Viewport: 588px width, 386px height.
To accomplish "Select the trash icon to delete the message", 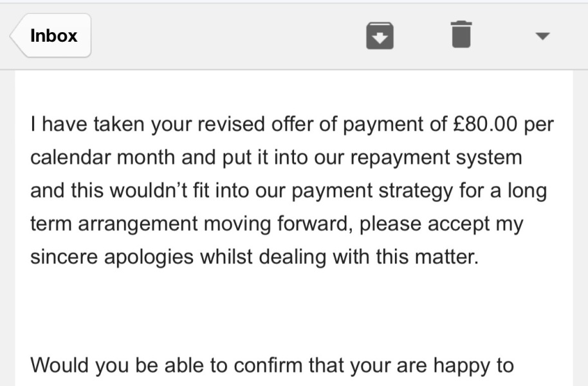I will (460, 35).
